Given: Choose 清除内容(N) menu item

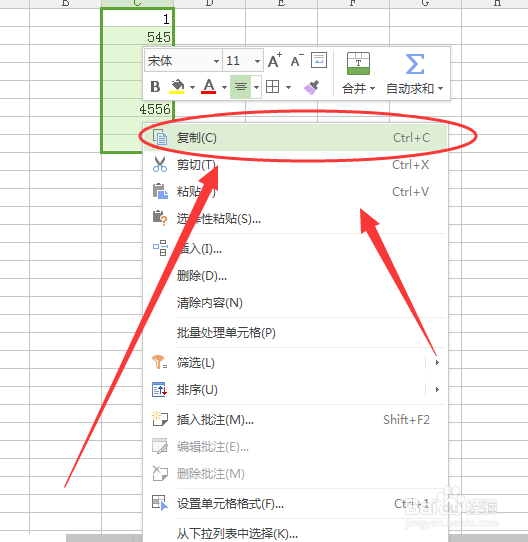Looking at the screenshot, I should point(295,302).
